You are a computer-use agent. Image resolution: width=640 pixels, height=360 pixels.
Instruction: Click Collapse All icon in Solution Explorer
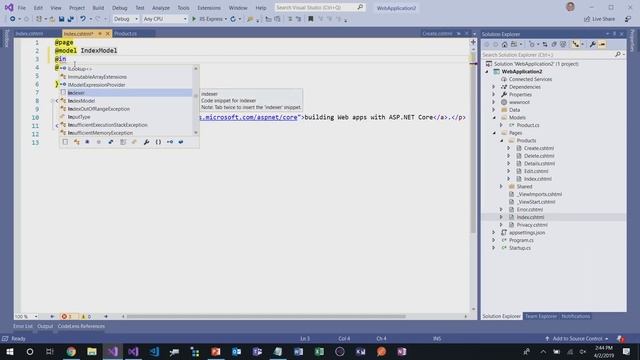[x=554, y=44]
